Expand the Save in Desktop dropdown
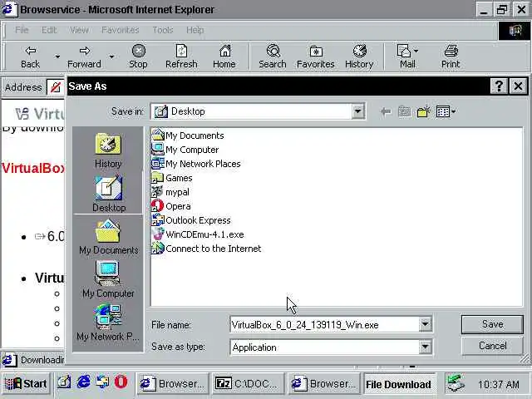532x399 pixels. pos(357,111)
